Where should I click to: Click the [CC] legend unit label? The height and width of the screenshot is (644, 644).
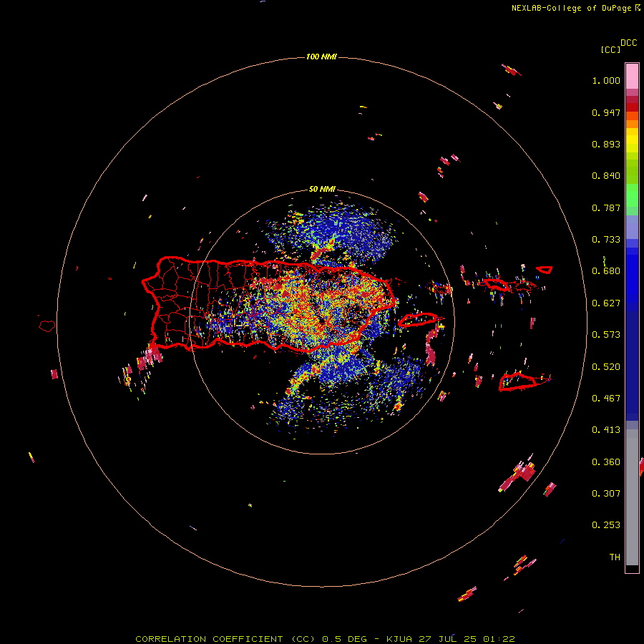610,49
